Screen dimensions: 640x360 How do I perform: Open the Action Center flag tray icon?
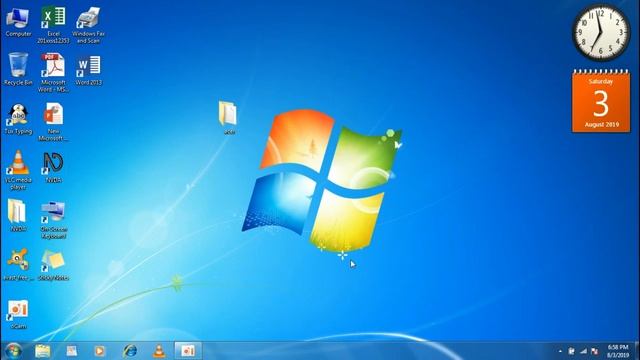(571, 351)
